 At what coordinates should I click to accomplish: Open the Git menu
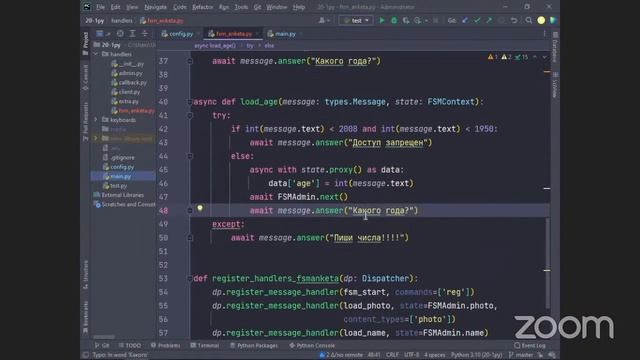257,7
